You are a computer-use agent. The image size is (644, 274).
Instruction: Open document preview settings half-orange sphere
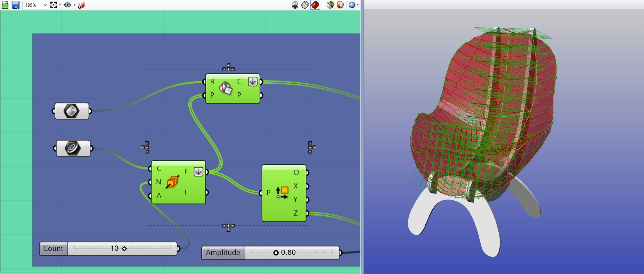(340, 5)
